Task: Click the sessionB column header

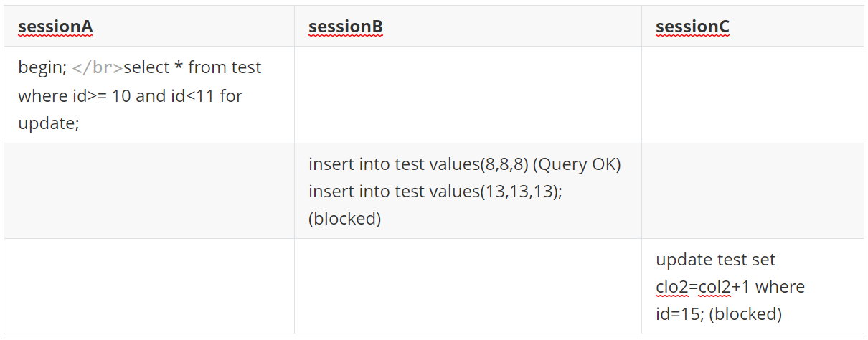Action: [x=345, y=27]
